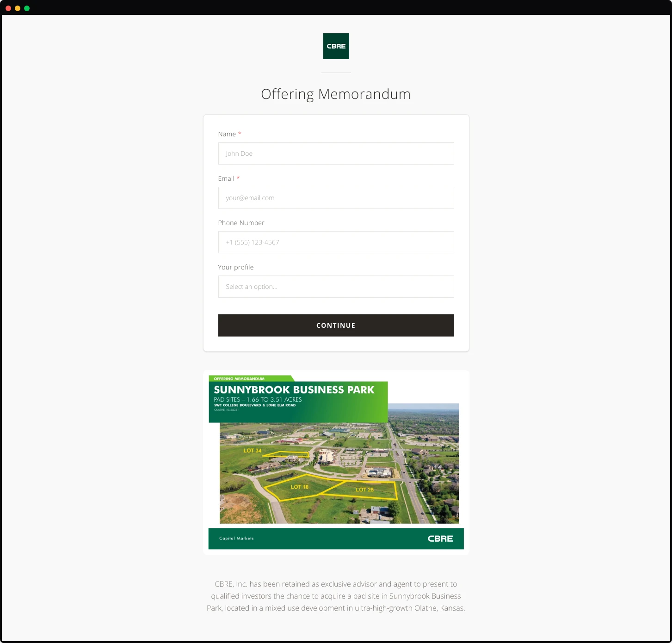Screen dimensions: 672x643
Task: Open the Your profile dropdown
Action: 336,287
